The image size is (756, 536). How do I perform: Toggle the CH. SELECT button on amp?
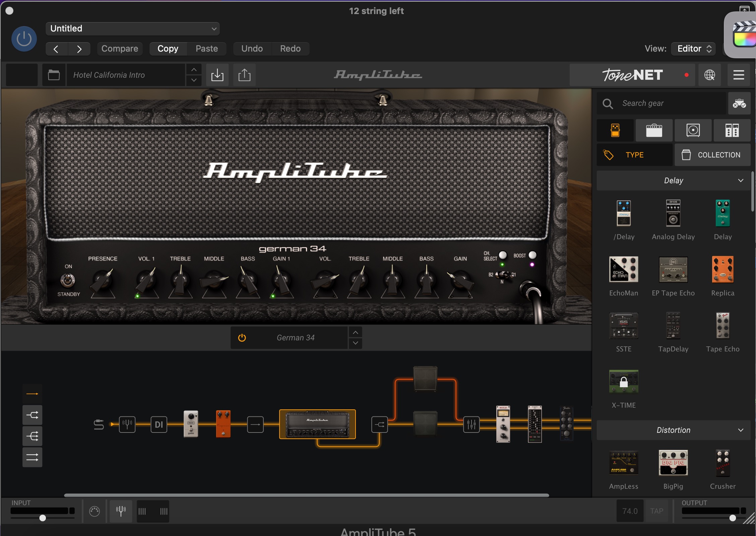pos(503,255)
